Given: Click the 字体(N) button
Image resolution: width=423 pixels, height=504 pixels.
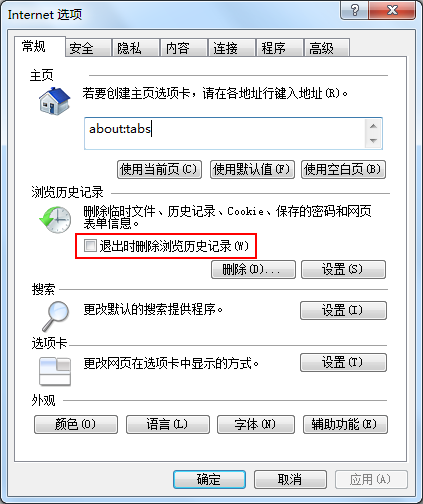Looking at the screenshot, I should (x=256, y=424).
